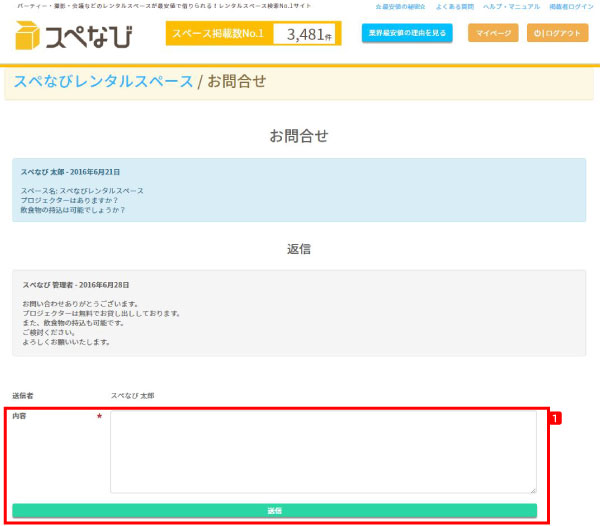Select the gray reply from スペなび 管理者

299,313
